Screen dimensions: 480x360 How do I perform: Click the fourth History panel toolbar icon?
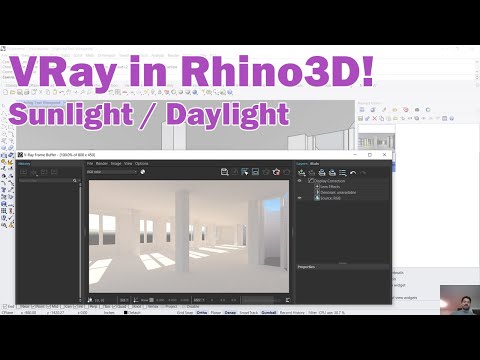(54, 172)
